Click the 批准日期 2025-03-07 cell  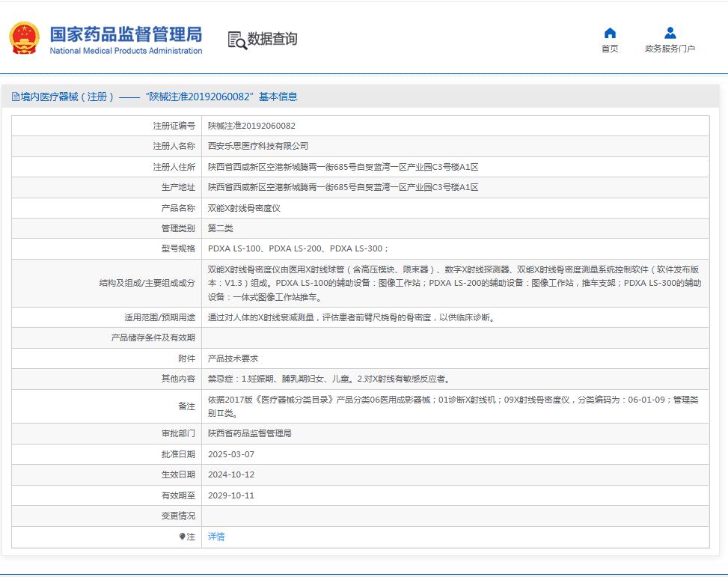coord(234,454)
